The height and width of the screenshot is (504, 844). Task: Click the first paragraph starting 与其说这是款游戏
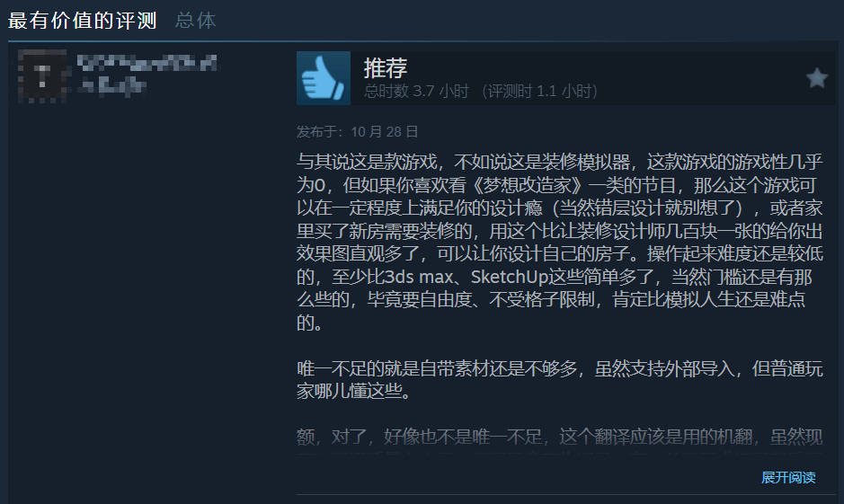[x=560, y=242]
